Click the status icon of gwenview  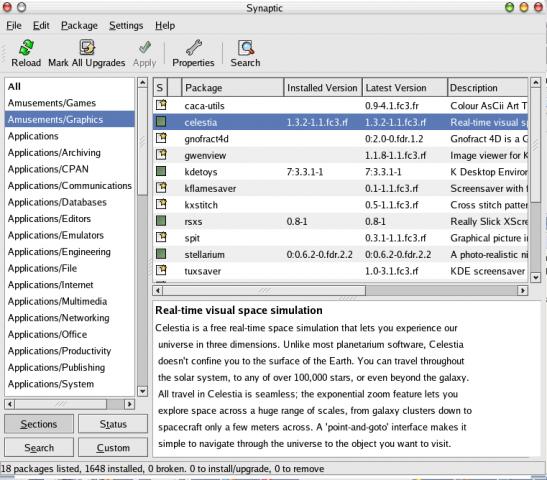click(x=161, y=155)
